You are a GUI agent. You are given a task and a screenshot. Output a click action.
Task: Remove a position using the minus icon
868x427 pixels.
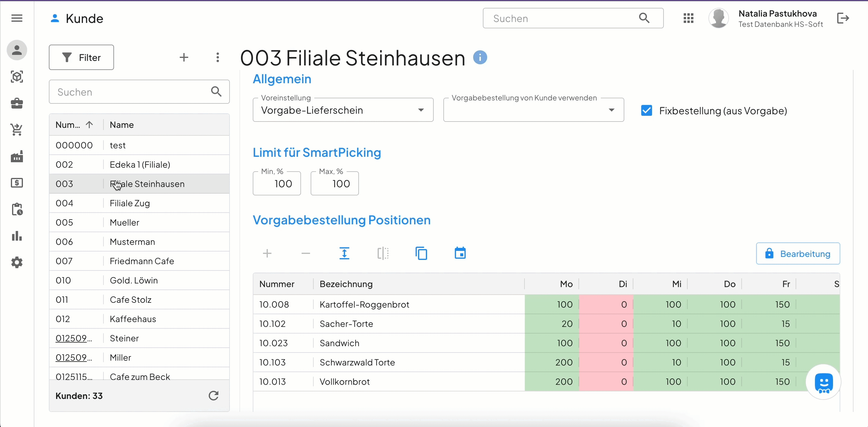click(x=305, y=253)
